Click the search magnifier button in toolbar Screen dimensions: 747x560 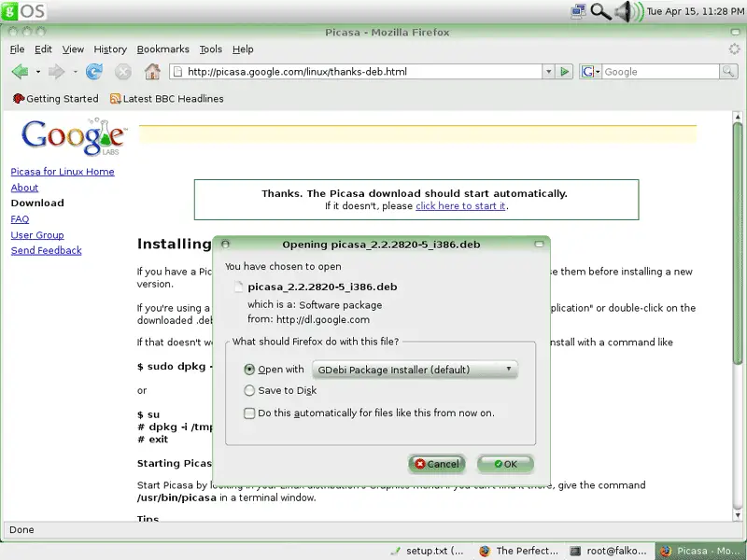[x=728, y=72]
